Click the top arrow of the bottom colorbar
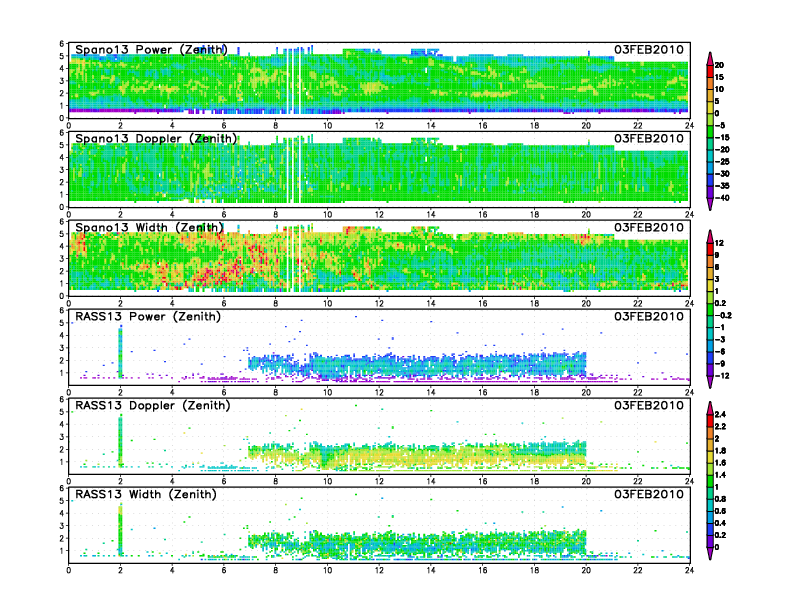 point(710,408)
